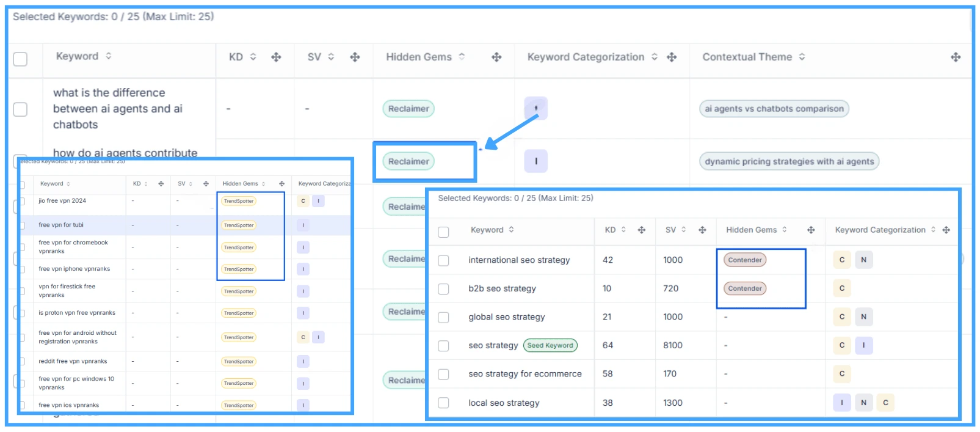Click the C badge for seo strategy for ecommerce
The width and height of the screenshot is (980, 432).
tap(842, 373)
